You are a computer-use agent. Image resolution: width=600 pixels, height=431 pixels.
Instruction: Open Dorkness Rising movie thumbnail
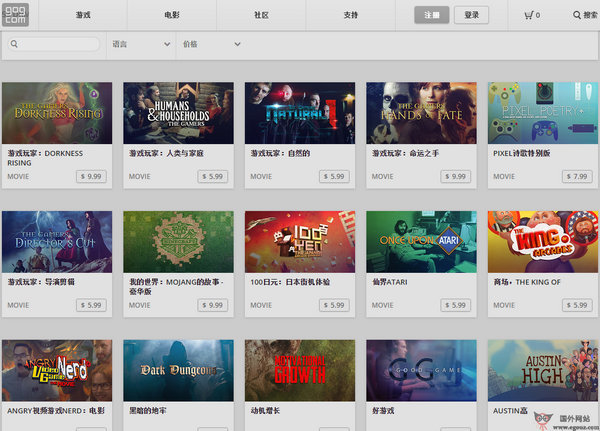pos(57,113)
